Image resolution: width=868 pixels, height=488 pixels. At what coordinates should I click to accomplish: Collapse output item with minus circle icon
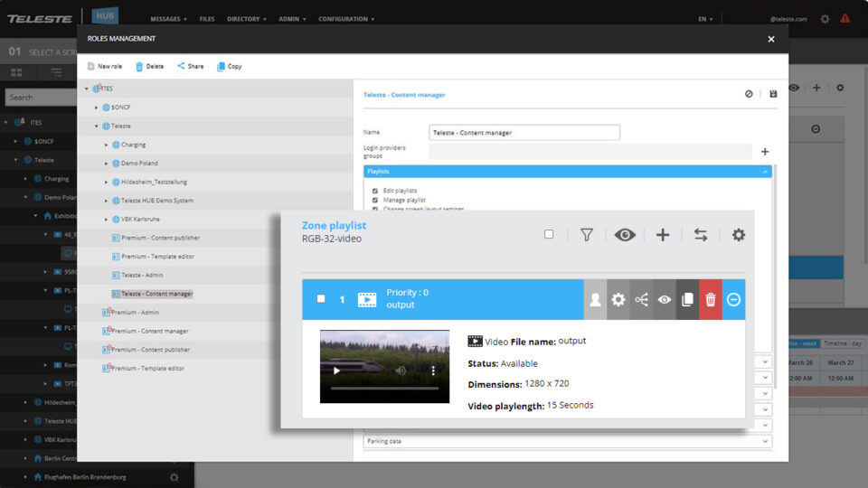tap(733, 299)
